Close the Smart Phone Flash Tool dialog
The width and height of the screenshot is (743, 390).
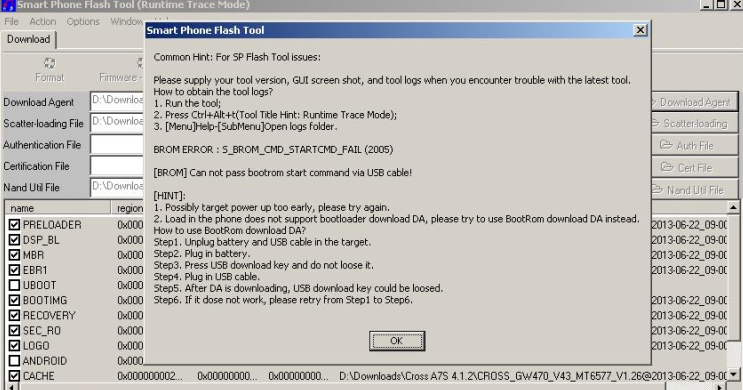[x=640, y=30]
